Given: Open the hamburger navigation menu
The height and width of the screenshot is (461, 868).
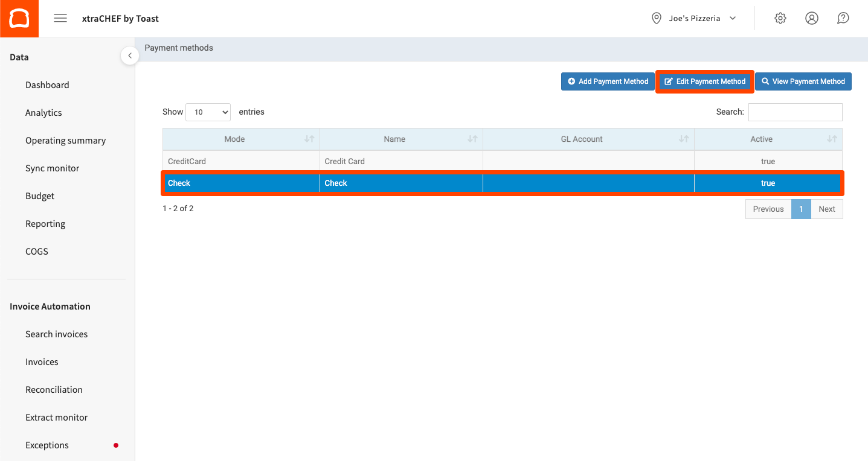Looking at the screenshot, I should click(x=60, y=18).
